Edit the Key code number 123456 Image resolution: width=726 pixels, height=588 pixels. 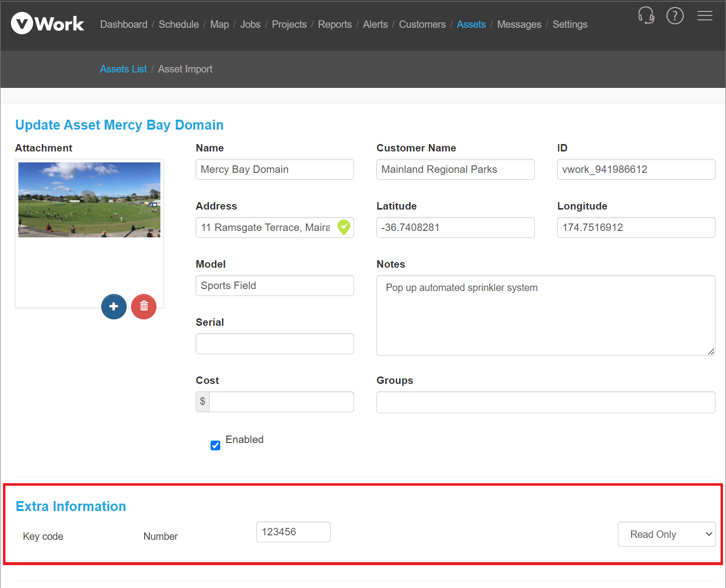click(x=293, y=531)
